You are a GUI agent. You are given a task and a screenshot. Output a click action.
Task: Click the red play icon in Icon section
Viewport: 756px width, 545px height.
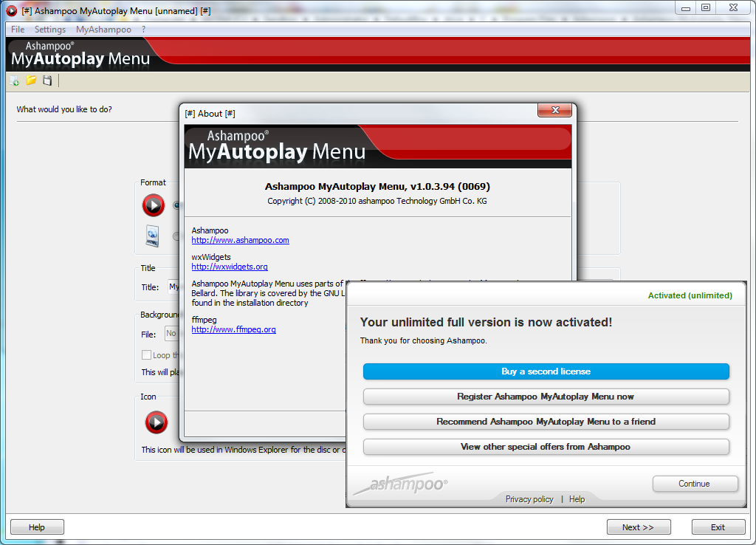(x=157, y=422)
